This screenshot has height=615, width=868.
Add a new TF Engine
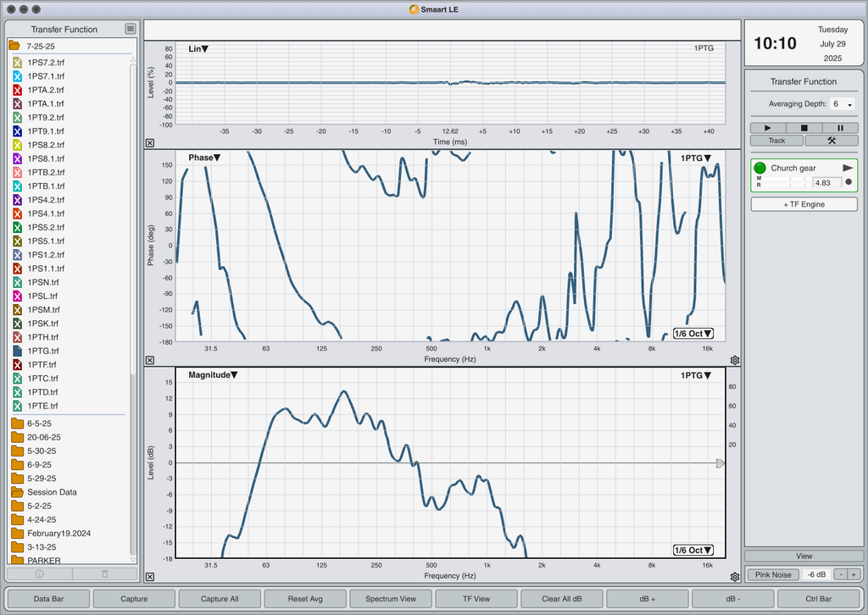[804, 204]
